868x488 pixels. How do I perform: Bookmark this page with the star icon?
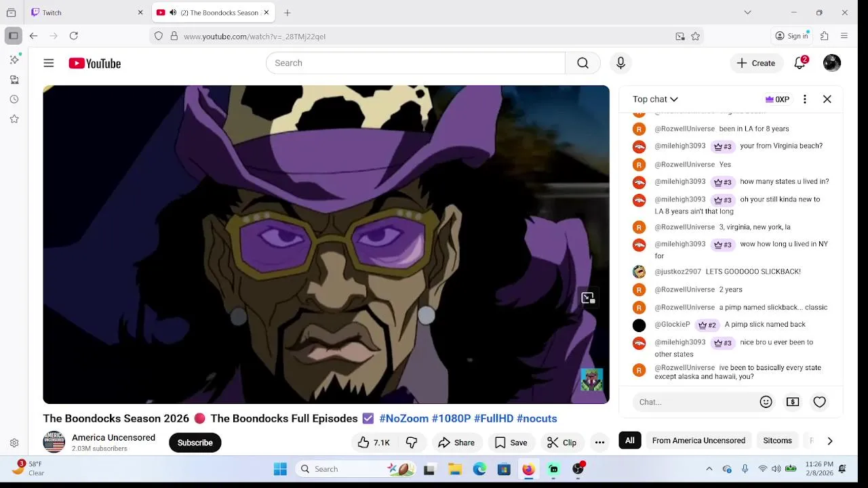pos(695,37)
